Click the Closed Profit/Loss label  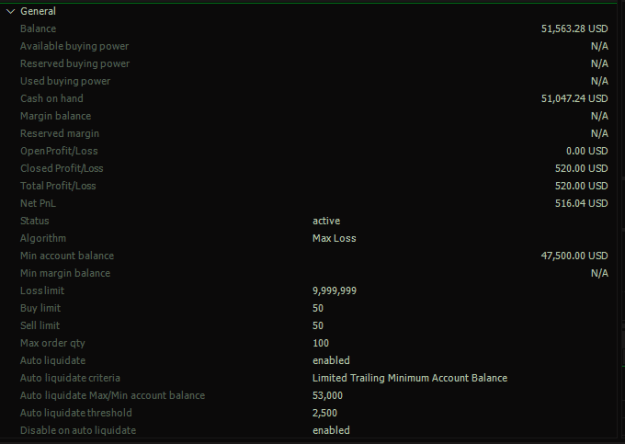coord(62,169)
